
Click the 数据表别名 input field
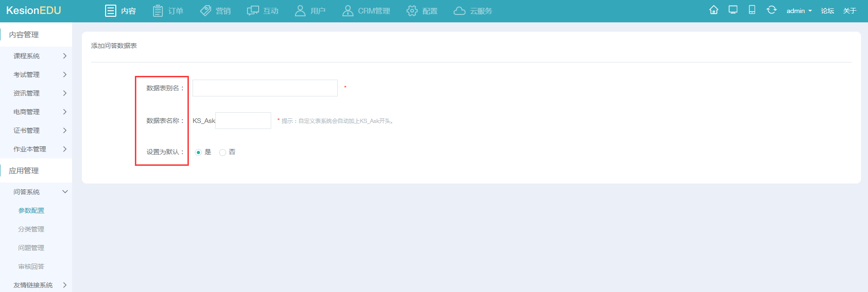click(265, 88)
